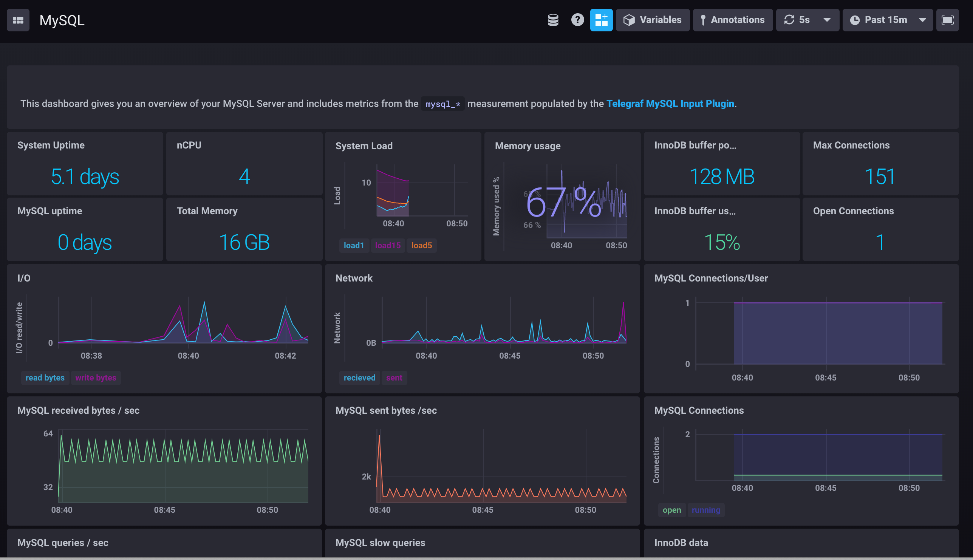Click the pin icon inside the Annotations button
Image resolution: width=973 pixels, height=560 pixels.
pyautogui.click(x=704, y=20)
